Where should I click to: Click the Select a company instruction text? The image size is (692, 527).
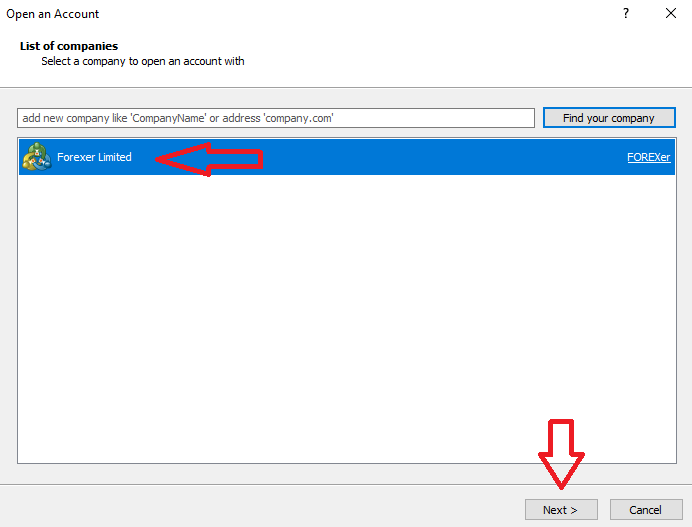tap(143, 61)
